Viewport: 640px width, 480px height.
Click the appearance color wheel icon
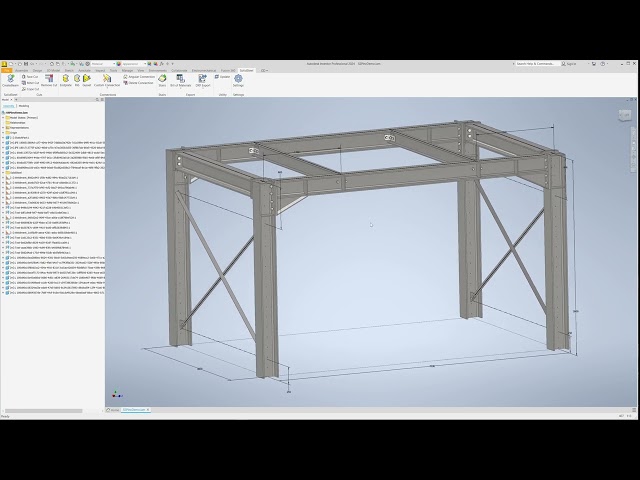tap(119, 64)
